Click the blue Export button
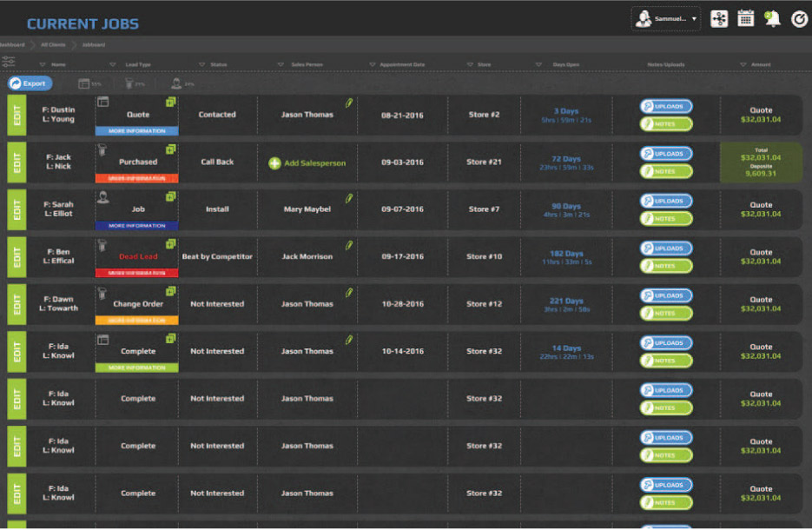 [x=30, y=83]
